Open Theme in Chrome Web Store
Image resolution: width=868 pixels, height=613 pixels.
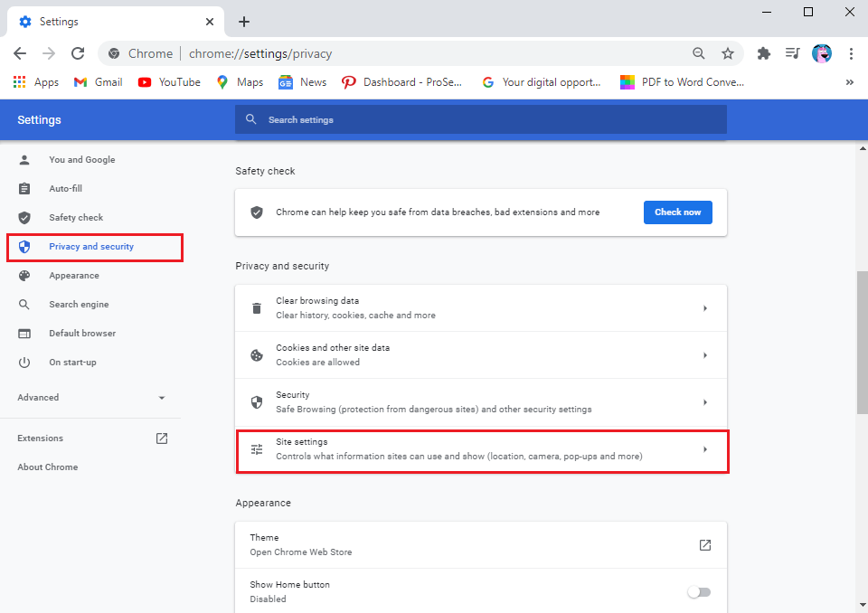[704, 544]
